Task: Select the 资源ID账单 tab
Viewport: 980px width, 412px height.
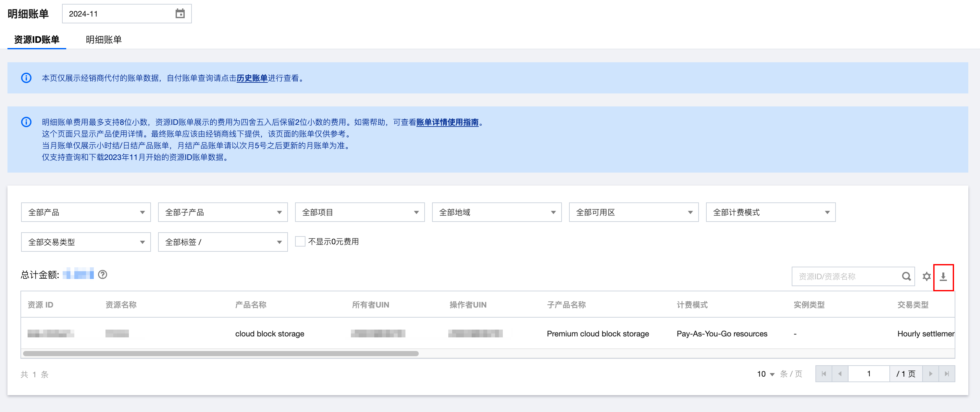Action: coord(37,40)
